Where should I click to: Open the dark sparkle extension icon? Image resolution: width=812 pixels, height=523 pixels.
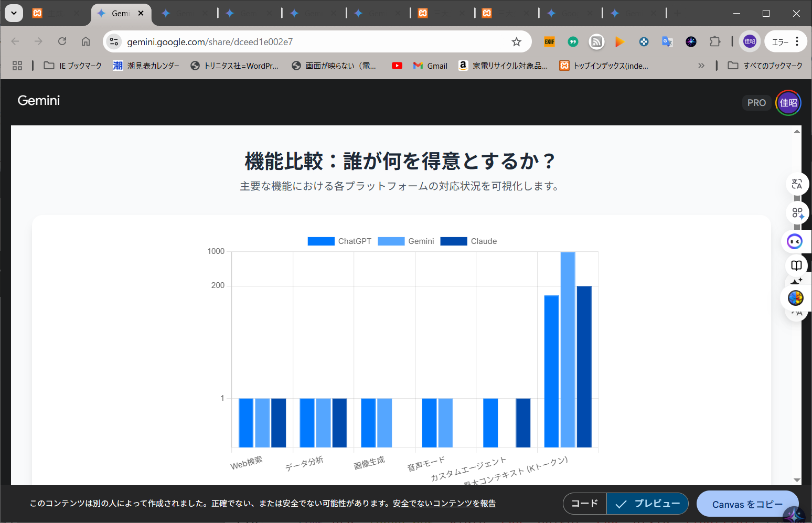691,42
